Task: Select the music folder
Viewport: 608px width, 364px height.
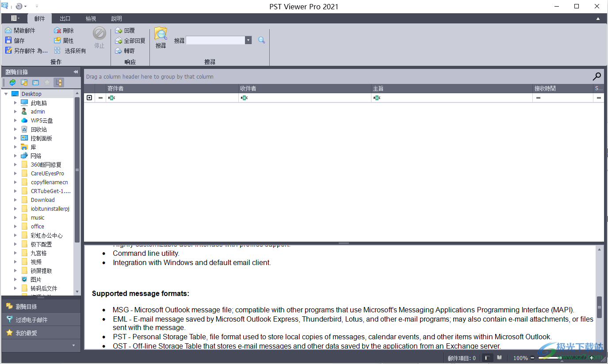Action: 38,218
